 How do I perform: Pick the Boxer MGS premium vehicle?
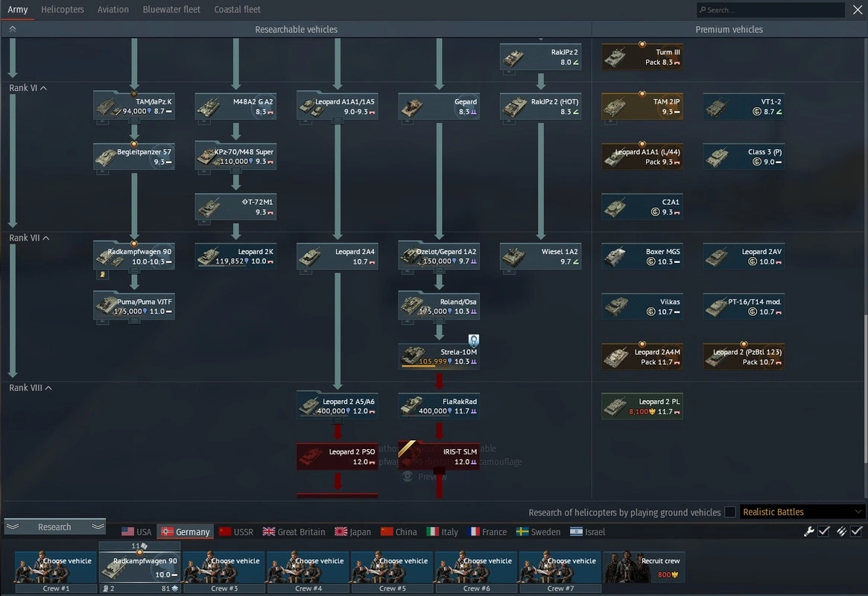coord(642,256)
